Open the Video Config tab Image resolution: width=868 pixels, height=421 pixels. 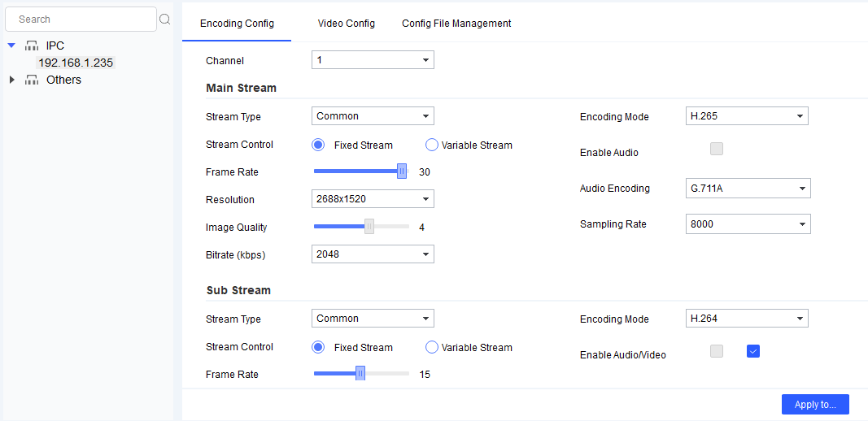pos(347,24)
